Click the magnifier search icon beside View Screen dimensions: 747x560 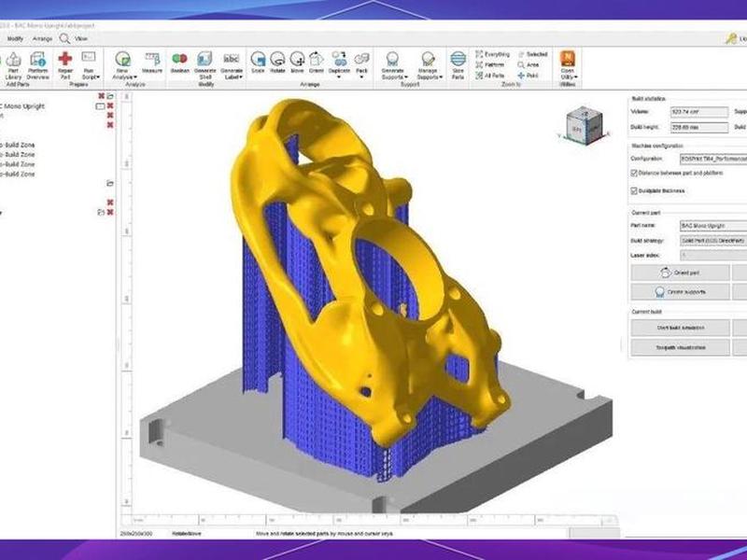(x=64, y=38)
